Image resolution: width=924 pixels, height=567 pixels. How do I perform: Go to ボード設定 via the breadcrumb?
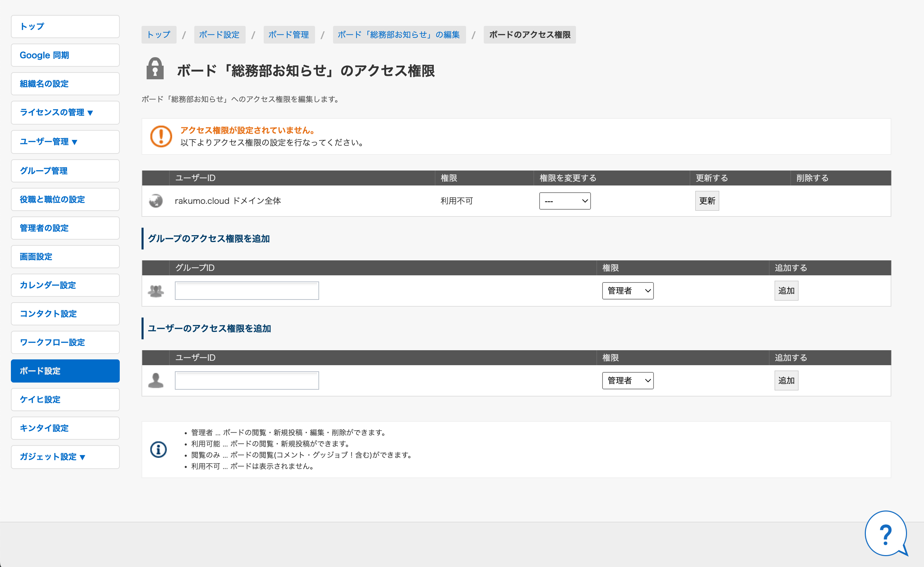(x=219, y=34)
